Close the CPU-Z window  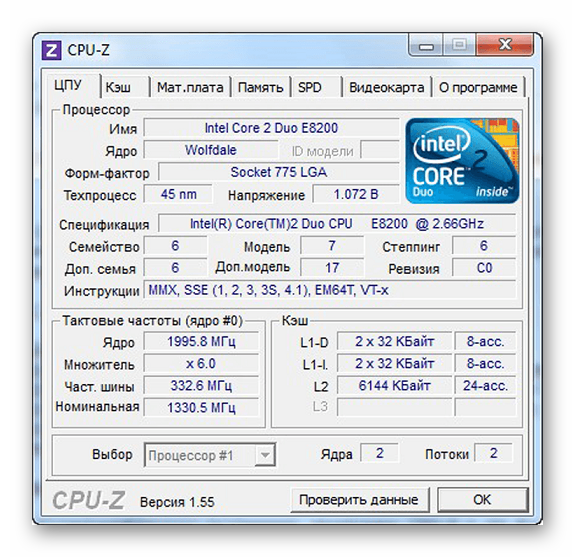tap(505, 45)
